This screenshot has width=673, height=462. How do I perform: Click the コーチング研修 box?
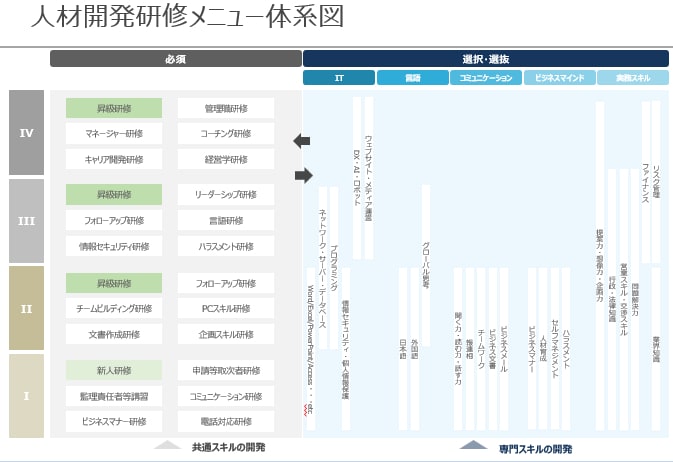(226, 134)
